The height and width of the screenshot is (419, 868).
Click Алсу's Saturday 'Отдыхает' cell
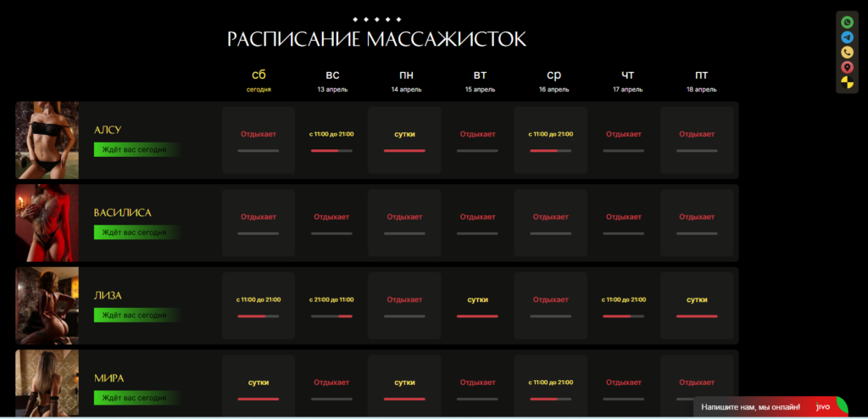259,140
